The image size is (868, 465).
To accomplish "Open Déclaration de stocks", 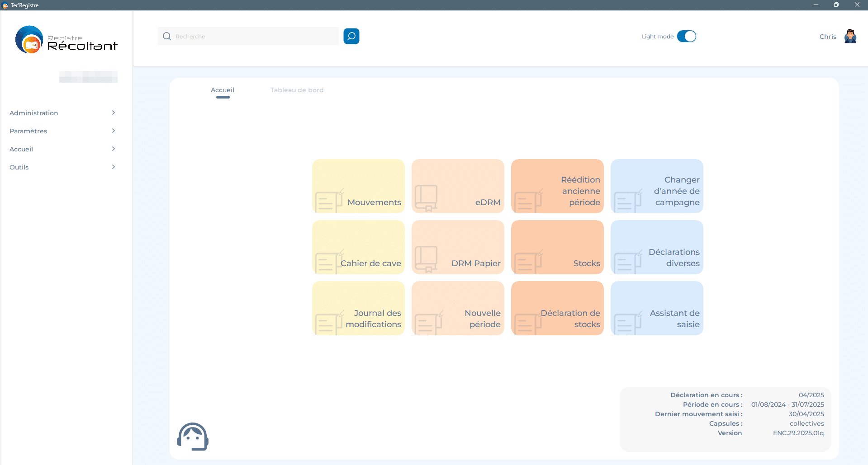I will 557,308.
